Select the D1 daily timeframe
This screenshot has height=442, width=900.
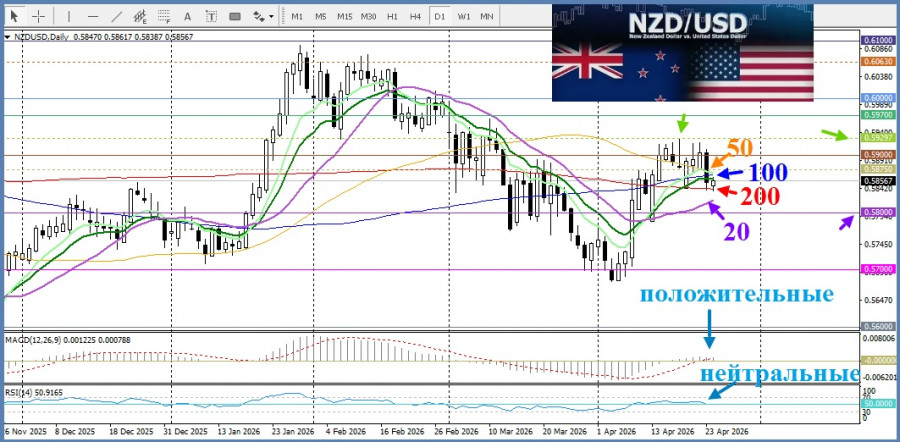coord(439,17)
